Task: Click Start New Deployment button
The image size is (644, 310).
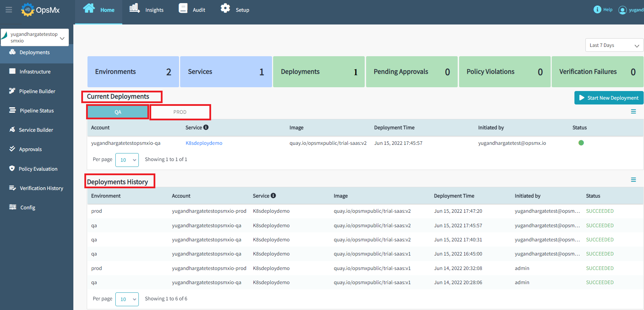Action: click(x=609, y=98)
